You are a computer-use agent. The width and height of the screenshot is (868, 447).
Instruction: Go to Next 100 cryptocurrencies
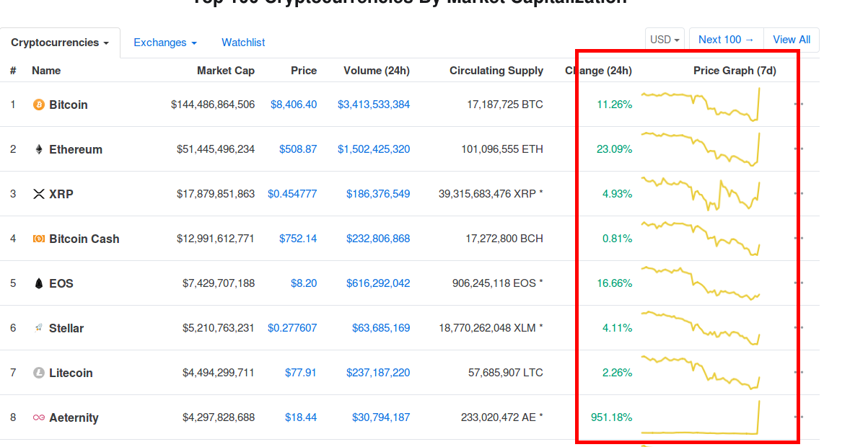point(727,40)
